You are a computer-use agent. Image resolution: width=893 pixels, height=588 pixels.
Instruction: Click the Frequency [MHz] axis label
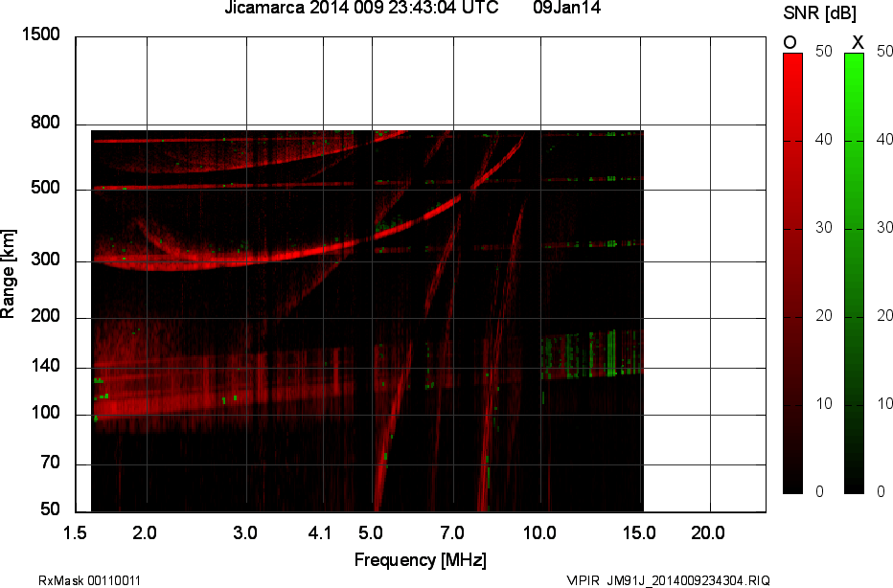coord(420,559)
